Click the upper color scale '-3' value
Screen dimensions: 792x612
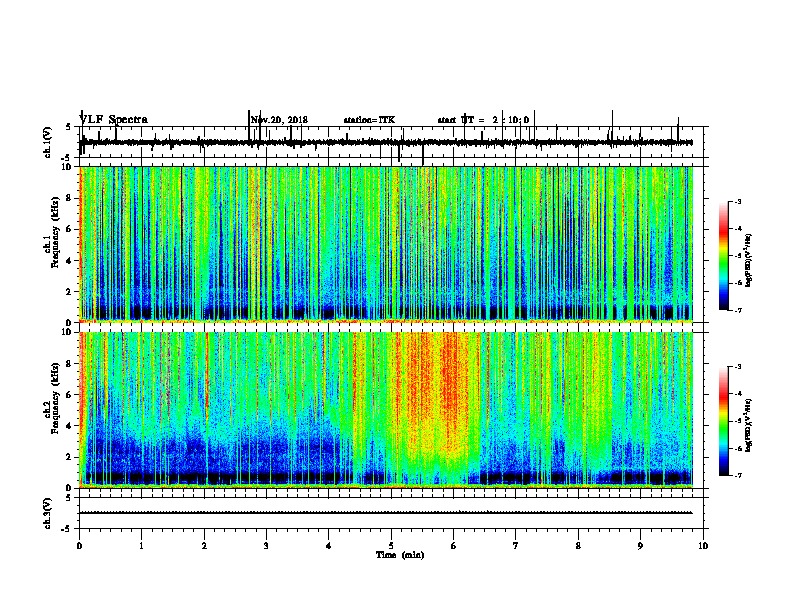tap(738, 201)
